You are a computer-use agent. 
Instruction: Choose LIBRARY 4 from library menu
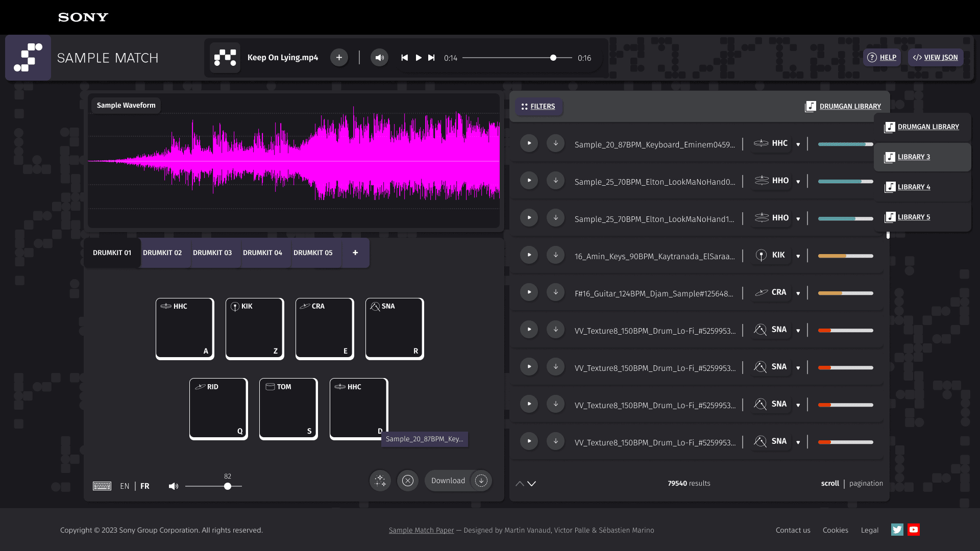click(913, 187)
